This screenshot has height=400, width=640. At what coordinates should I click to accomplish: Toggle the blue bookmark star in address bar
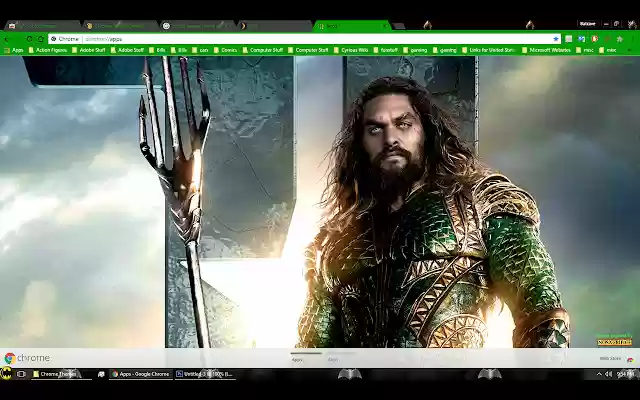tap(556, 39)
